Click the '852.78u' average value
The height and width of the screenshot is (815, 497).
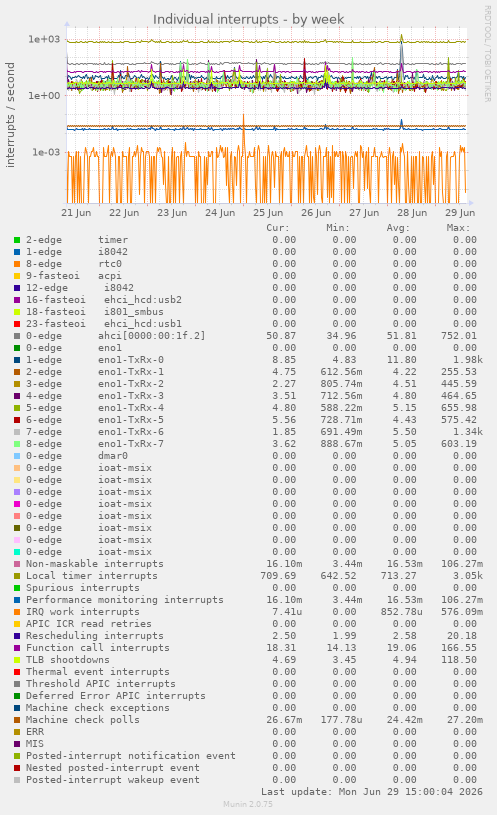[401, 612]
